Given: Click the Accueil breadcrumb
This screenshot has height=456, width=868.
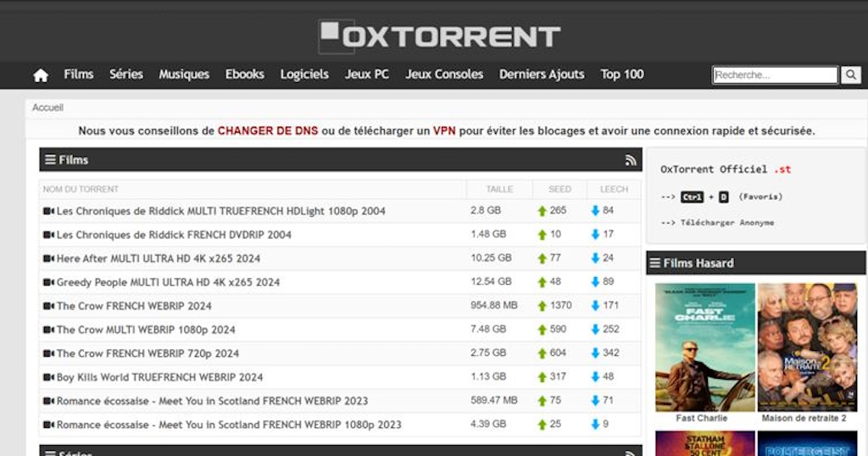Looking at the screenshot, I should pos(47,108).
